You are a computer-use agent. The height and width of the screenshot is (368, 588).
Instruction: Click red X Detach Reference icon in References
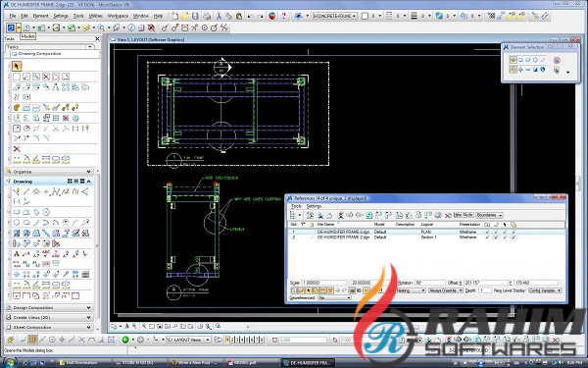(448, 215)
